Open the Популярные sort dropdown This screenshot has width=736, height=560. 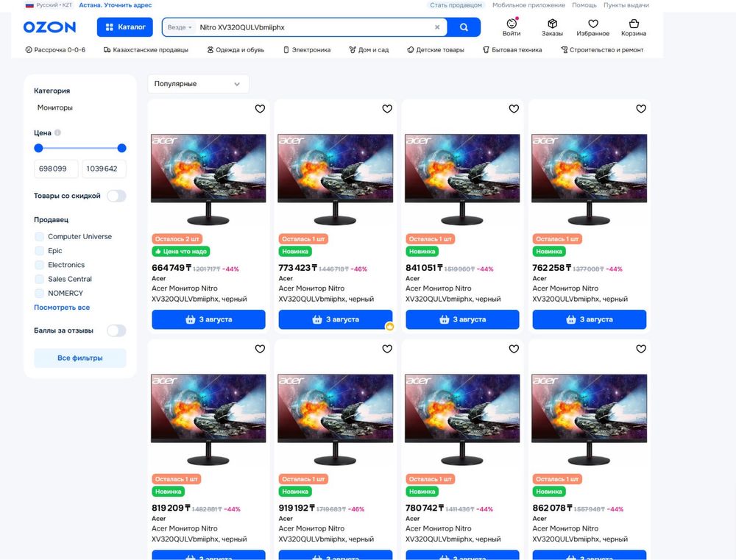198,84
